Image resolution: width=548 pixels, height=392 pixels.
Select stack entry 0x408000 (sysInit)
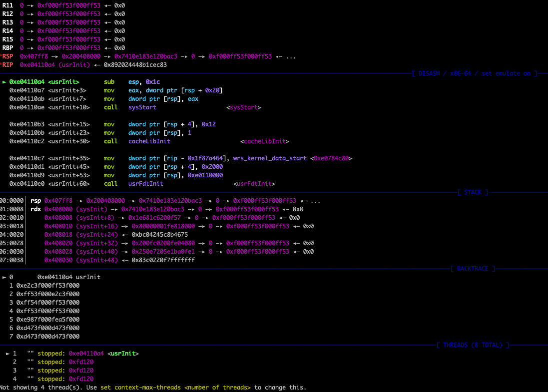[76, 209]
